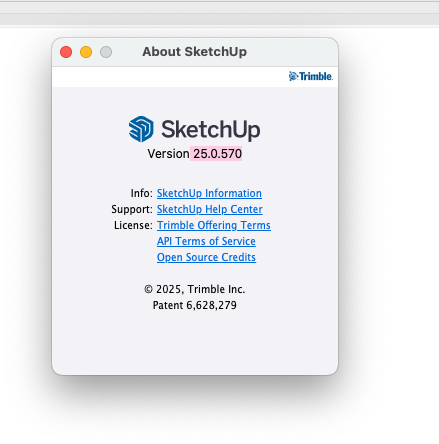
Task: Open the Trimble Offering Terms link
Action: [214, 225]
